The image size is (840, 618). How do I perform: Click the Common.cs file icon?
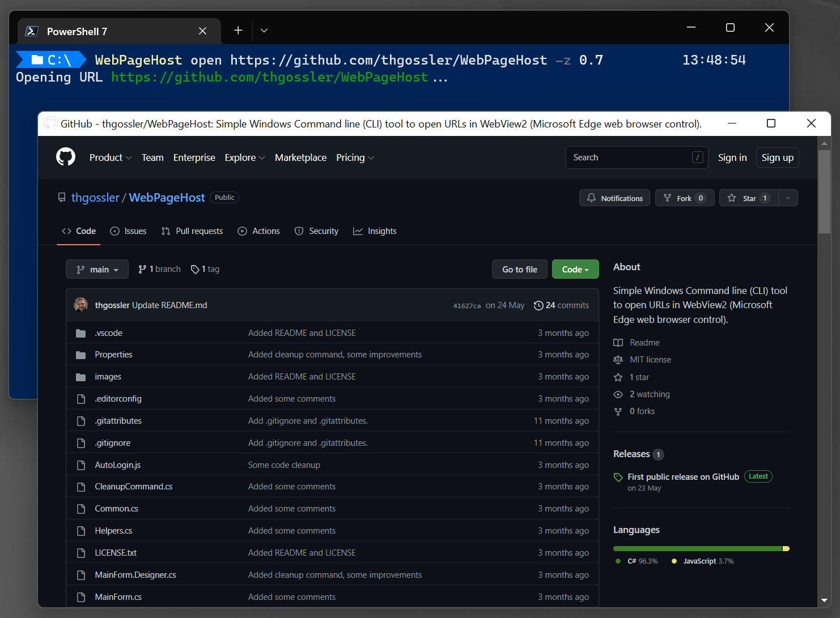[x=81, y=509]
